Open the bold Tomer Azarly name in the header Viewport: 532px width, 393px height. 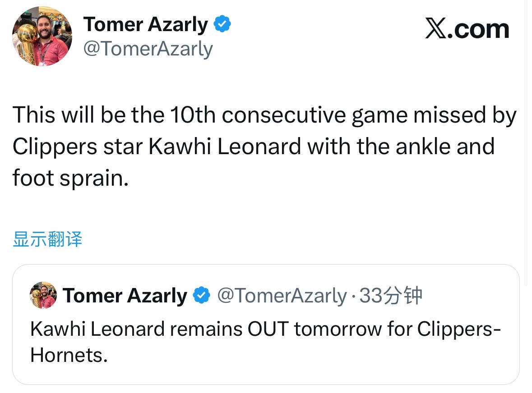[x=146, y=25]
